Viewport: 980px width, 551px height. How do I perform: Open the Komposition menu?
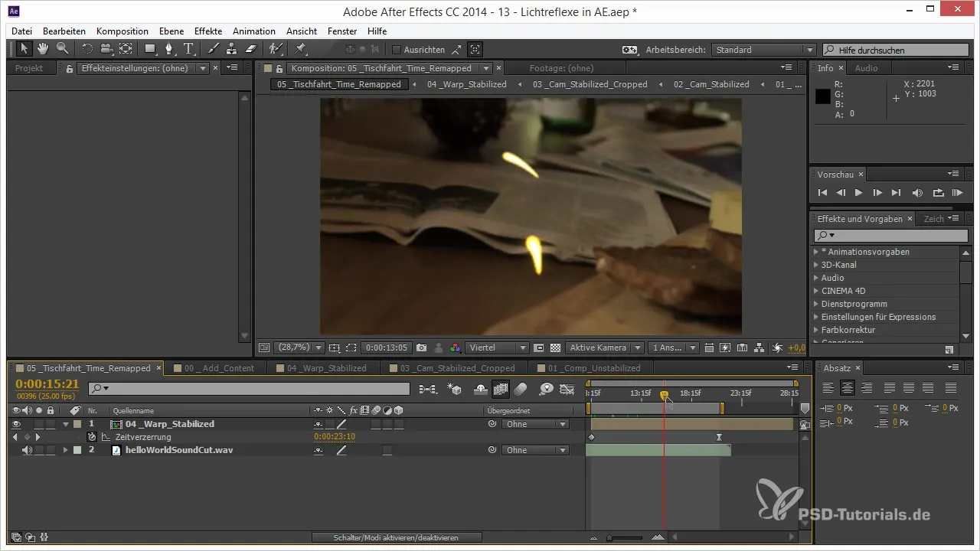122,31
